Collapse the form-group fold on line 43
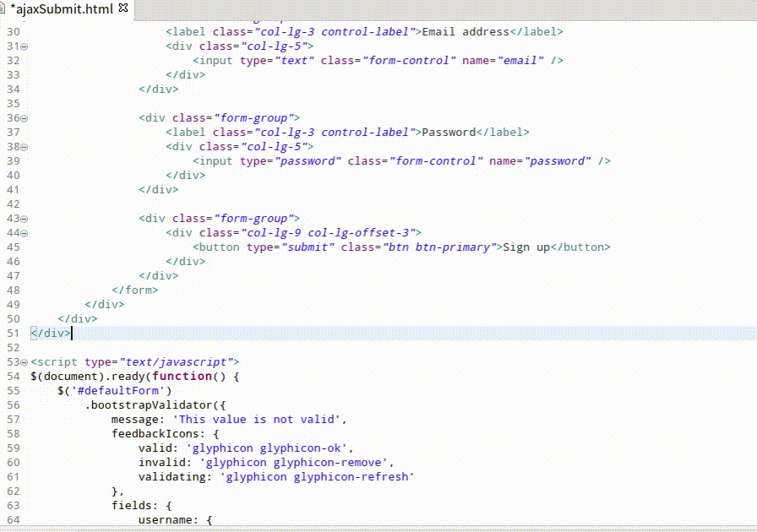The image size is (757, 532). (25, 220)
